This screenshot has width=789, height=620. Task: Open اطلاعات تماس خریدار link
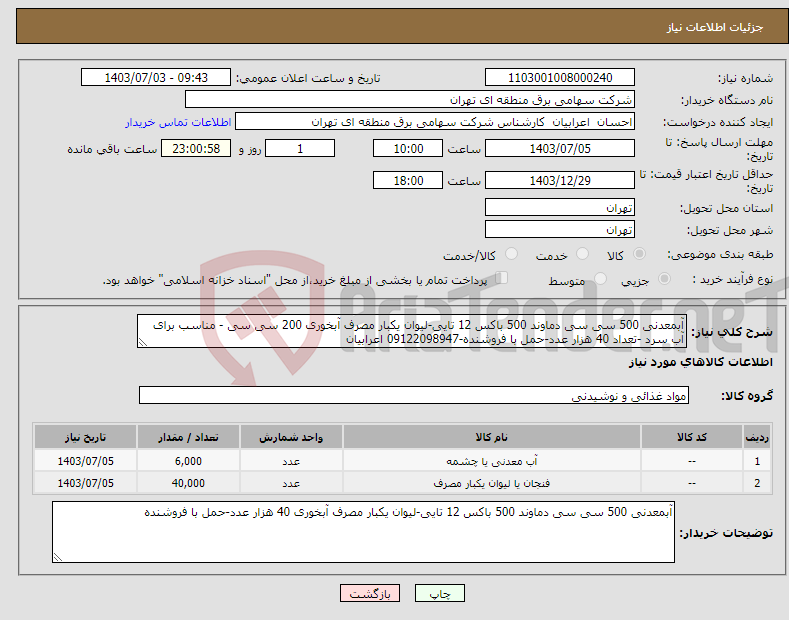(x=178, y=122)
